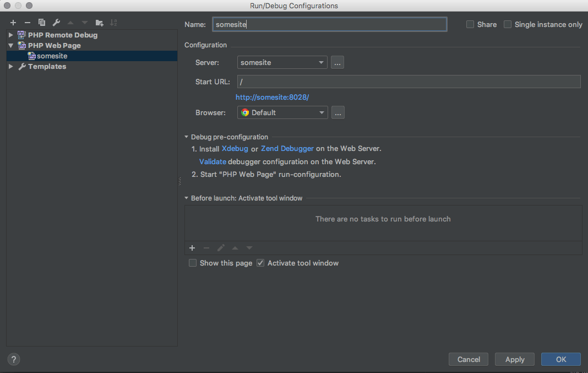The image size is (588, 373).
Task: Click the remove configuration minus icon
Action: (x=28, y=23)
